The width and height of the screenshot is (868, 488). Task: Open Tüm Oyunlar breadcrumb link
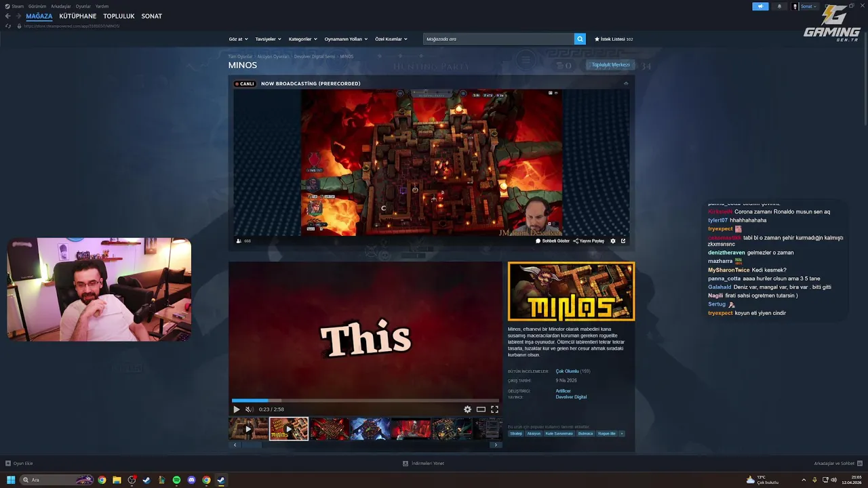click(x=240, y=56)
